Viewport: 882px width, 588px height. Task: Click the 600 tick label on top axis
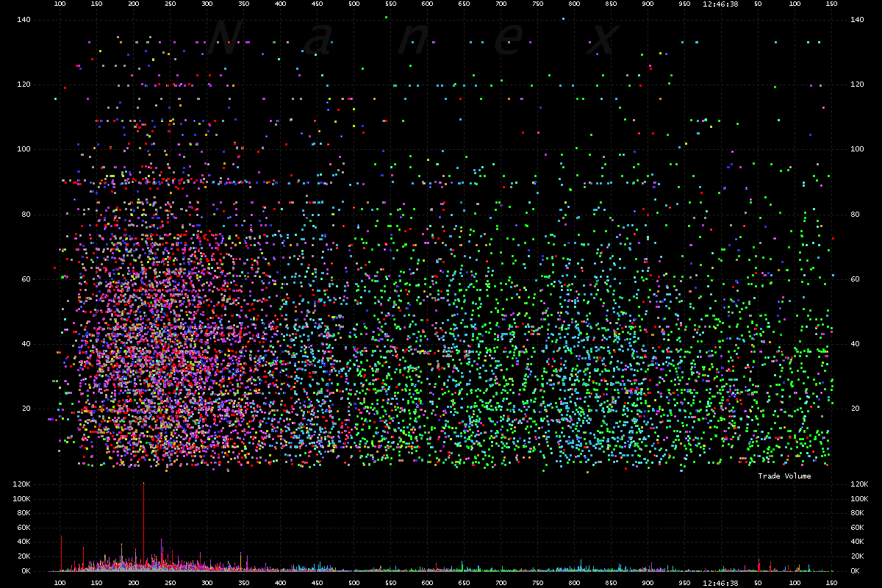pos(427,4)
